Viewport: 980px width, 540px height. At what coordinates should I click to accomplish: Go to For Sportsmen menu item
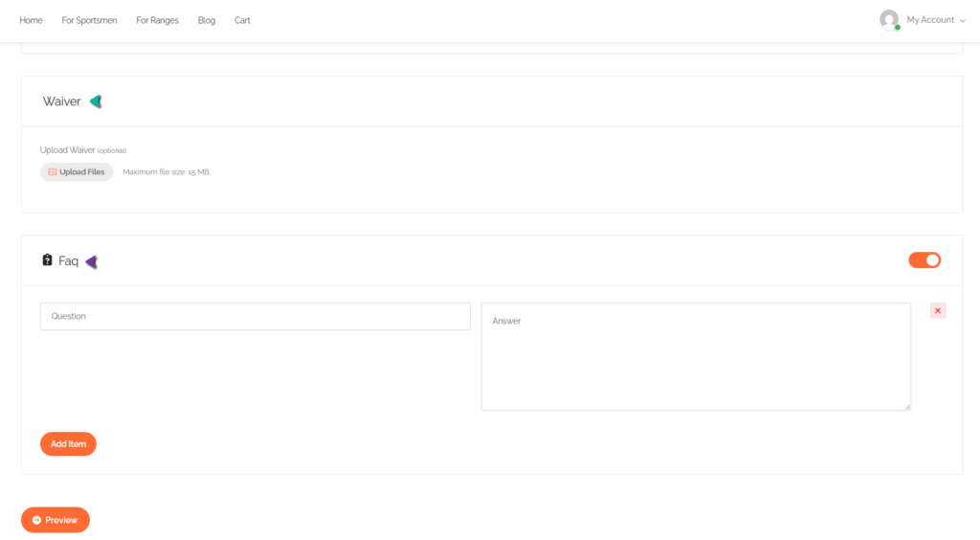(x=89, y=21)
